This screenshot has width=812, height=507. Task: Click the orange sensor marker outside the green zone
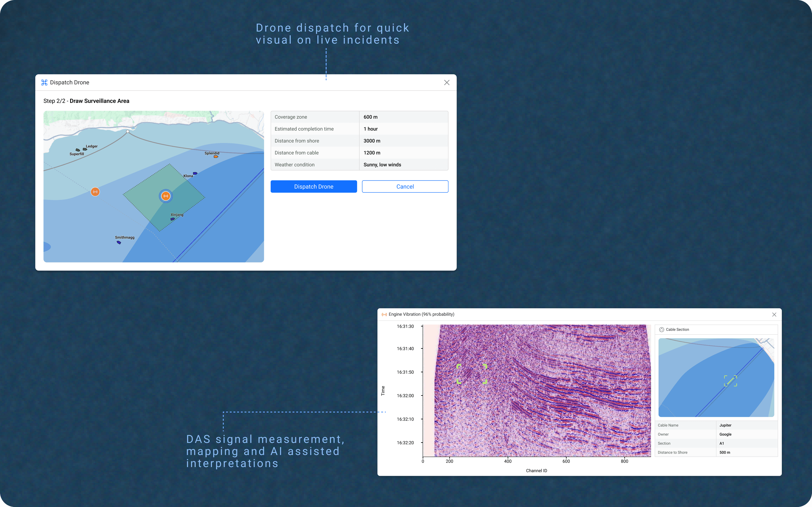[95, 192]
